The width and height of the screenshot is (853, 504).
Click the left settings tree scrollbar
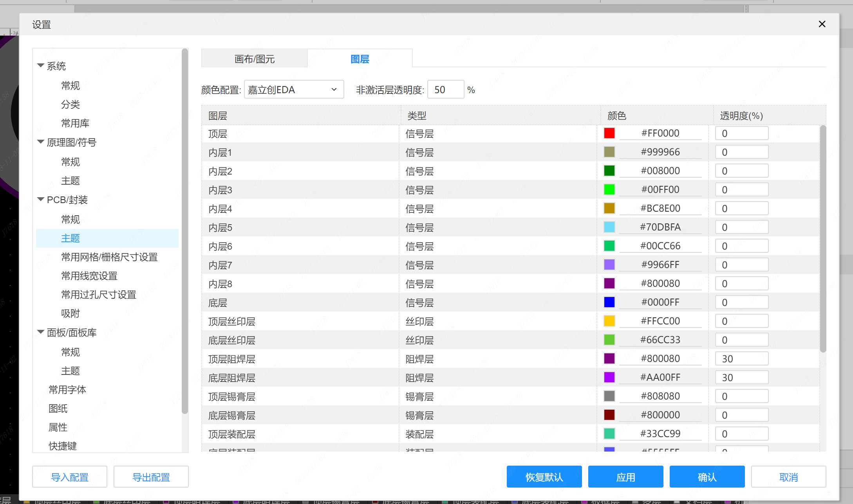click(185, 231)
